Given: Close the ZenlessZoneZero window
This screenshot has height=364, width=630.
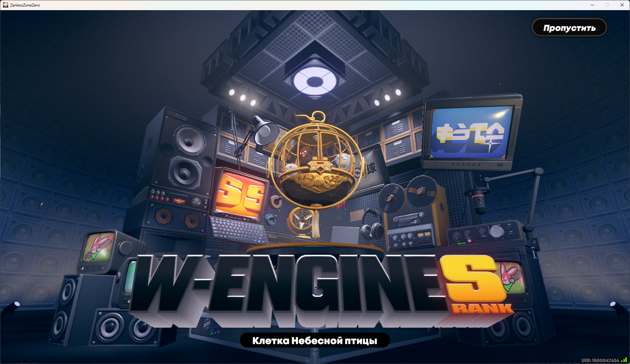Looking at the screenshot, I should pos(622,5).
